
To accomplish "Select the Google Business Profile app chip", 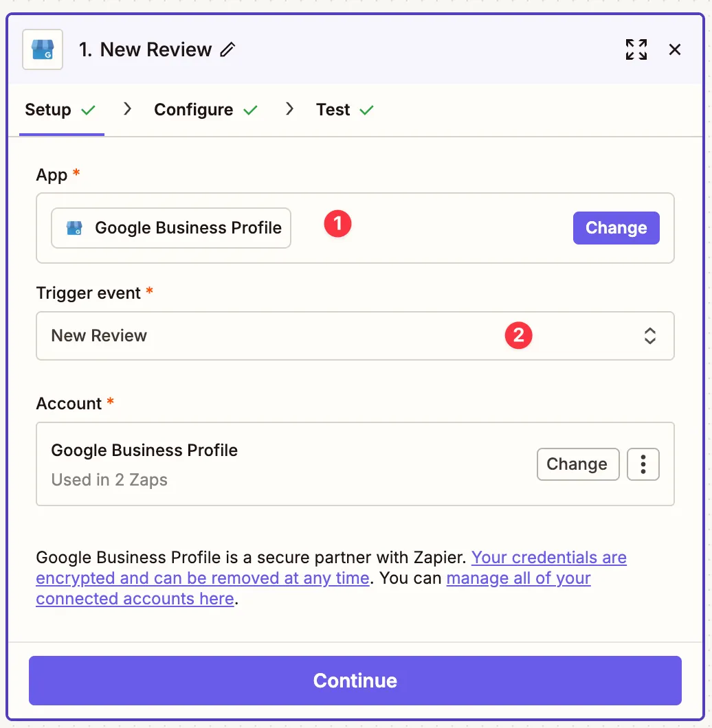I will point(171,228).
